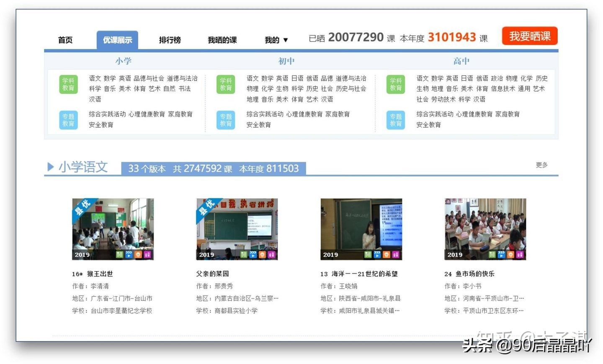Click the blue 专题教育 icon in the 初中 section
Screen dimensions: 603x364
[225, 120]
